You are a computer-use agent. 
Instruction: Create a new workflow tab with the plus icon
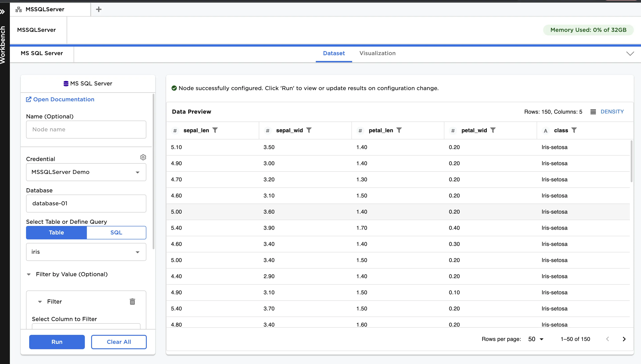(98, 9)
